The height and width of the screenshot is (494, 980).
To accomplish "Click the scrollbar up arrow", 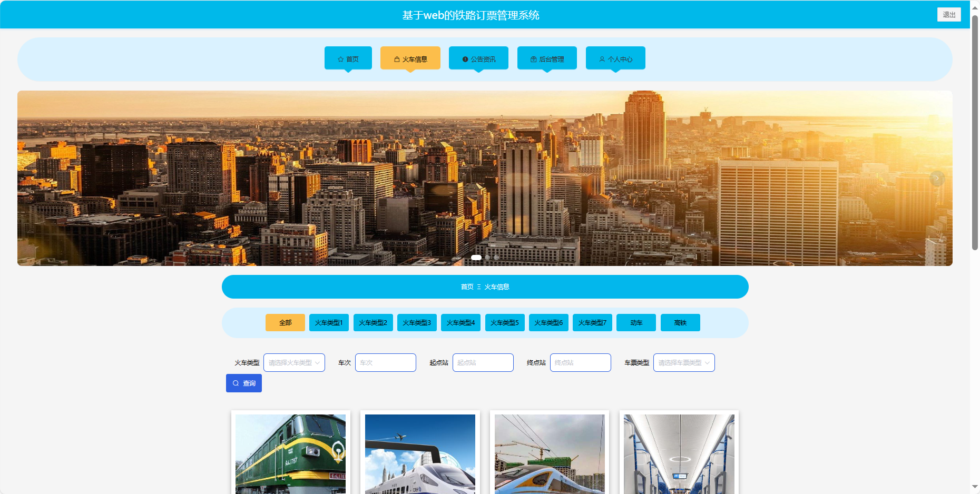I will pyautogui.click(x=975, y=7).
